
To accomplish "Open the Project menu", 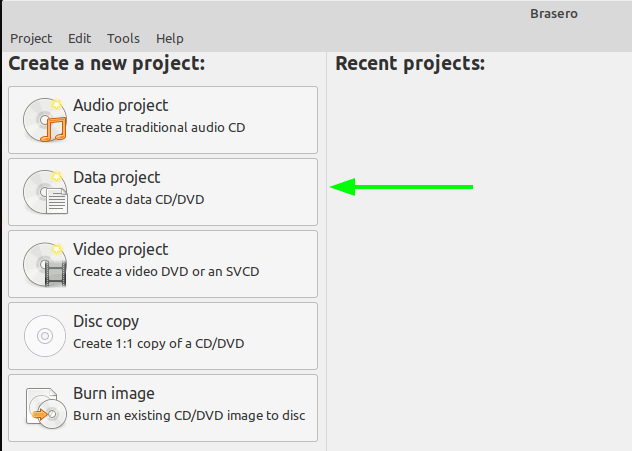I will click(31, 38).
